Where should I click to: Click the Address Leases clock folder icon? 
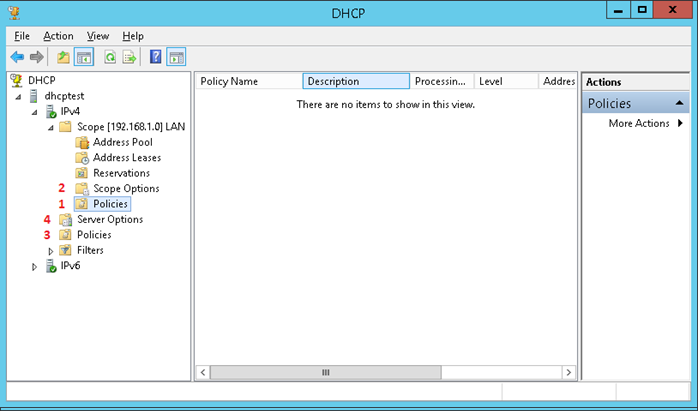[82, 158]
